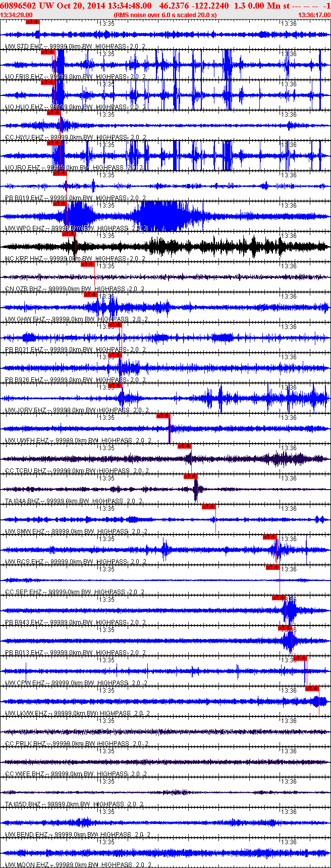
Task: Click the black NC.KRP HHZ waveform label
Action: [x=24, y=259]
